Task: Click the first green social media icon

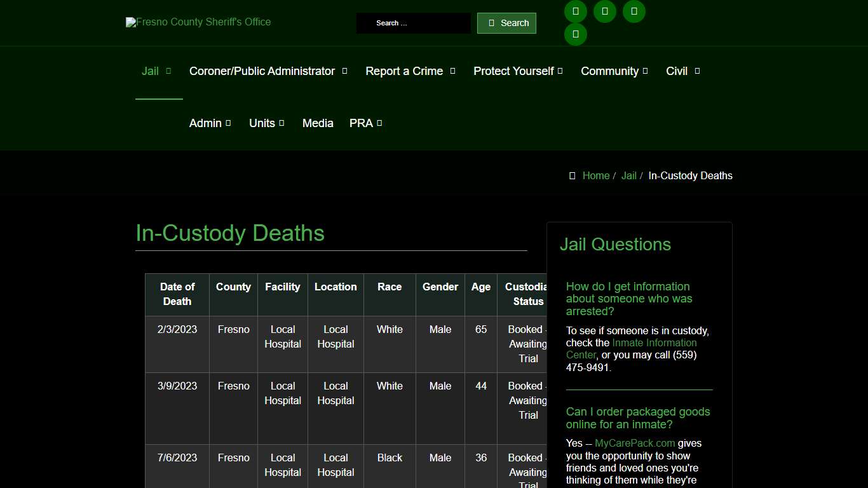Action: (x=575, y=11)
